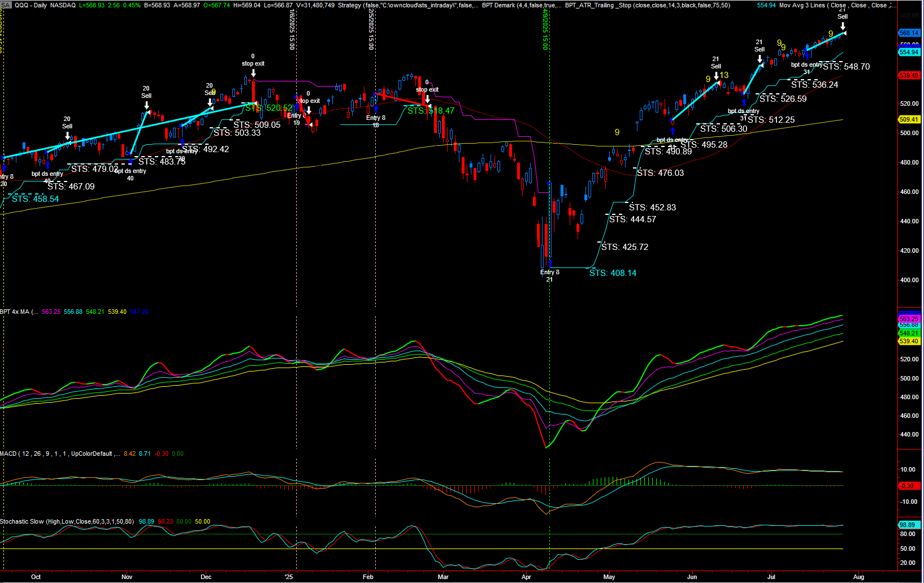Click the Mov Avg 3 Lines label

pyautogui.click(x=802, y=5)
